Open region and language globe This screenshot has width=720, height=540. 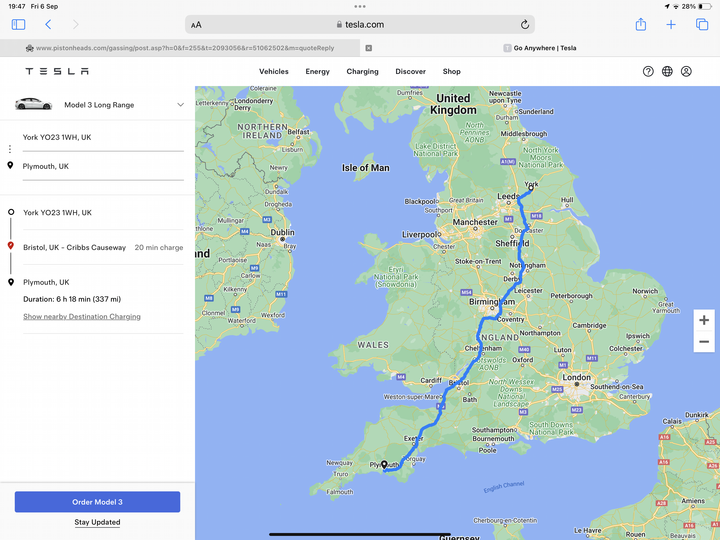tap(667, 72)
